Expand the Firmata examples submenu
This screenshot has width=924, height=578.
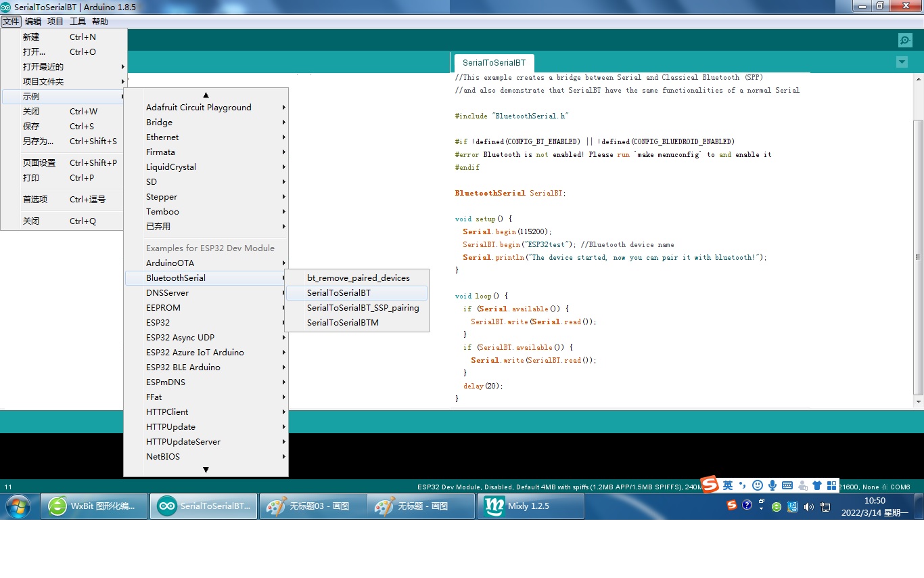[x=206, y=152]
